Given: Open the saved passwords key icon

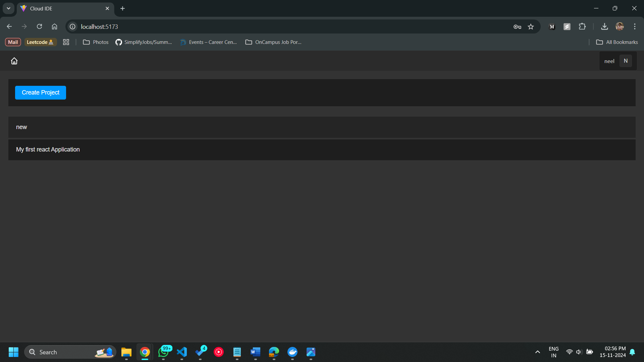Looking at the screenshot, I should pyautogui.click(x=517, y=27).
